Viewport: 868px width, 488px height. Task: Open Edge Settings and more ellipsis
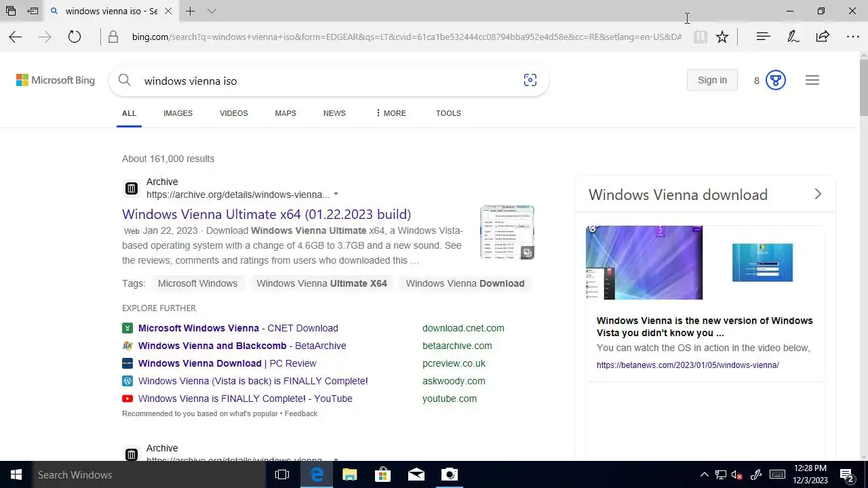tap(852, 37)
